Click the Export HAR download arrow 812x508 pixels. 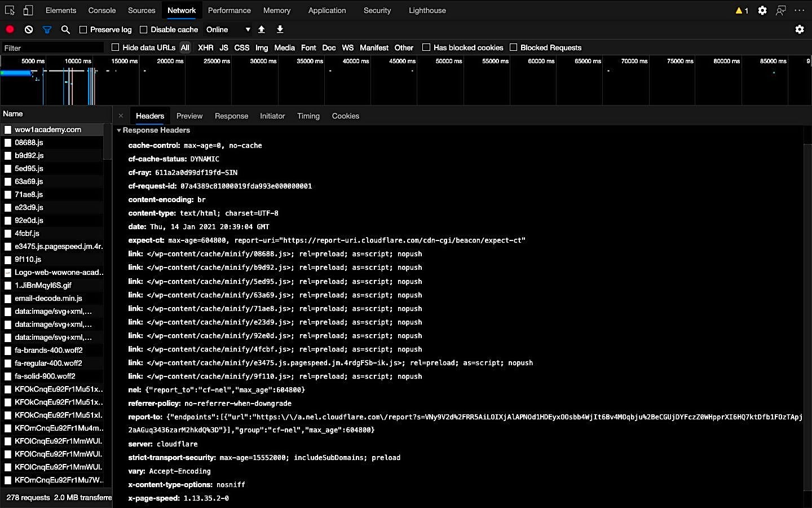click(x=280, y=29)
